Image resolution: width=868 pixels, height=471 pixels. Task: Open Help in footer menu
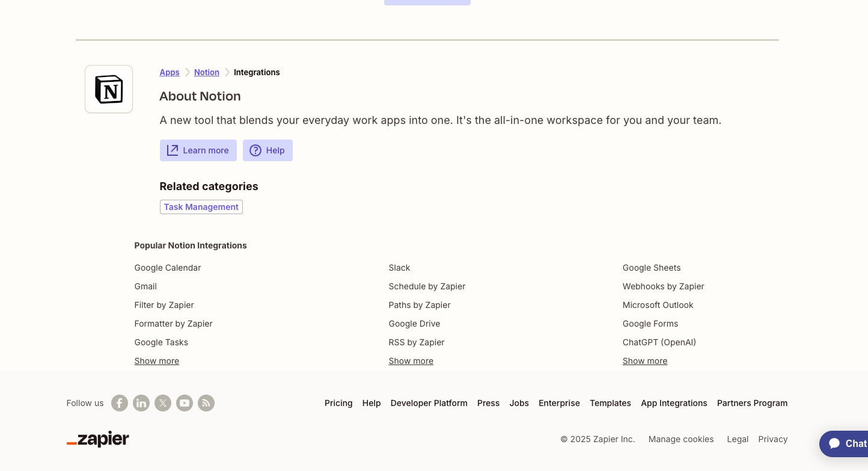click(371, 403)
